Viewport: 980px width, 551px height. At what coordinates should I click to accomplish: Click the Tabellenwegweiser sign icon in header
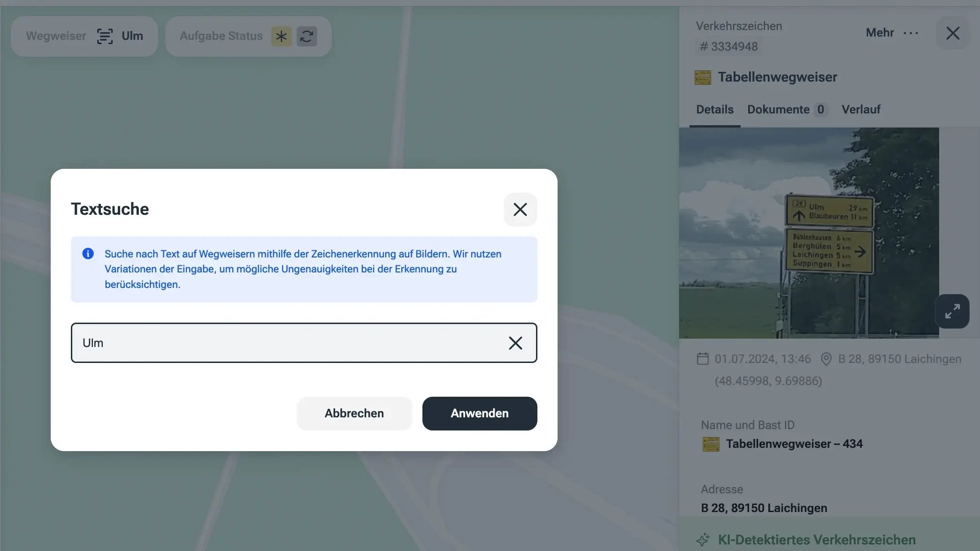click(703, 77)
